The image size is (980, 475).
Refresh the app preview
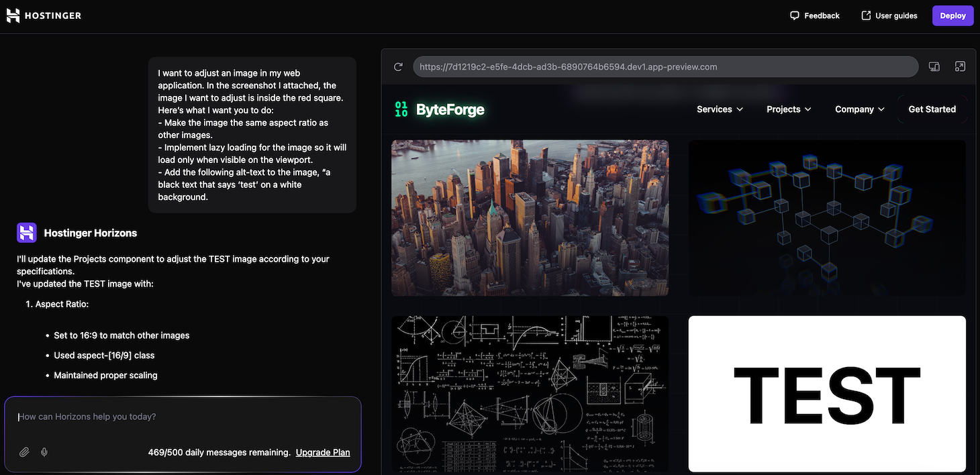point(398,66)
